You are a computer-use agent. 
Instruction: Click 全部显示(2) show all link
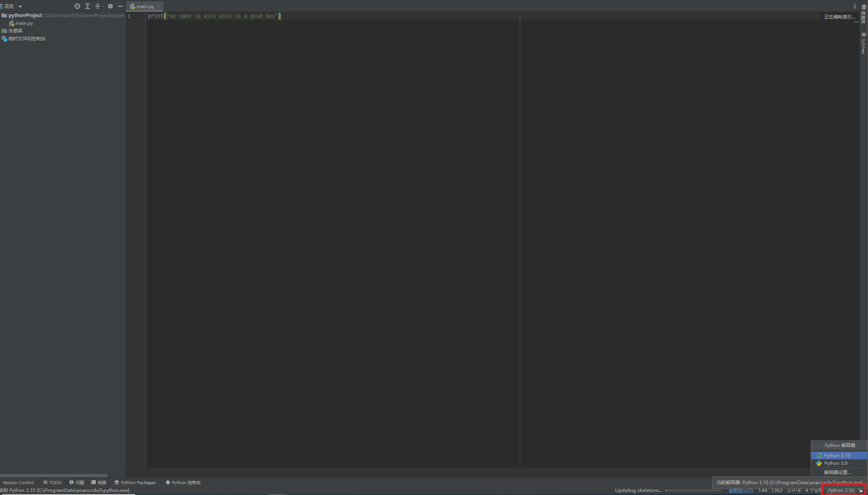click(x=741, y=490)
